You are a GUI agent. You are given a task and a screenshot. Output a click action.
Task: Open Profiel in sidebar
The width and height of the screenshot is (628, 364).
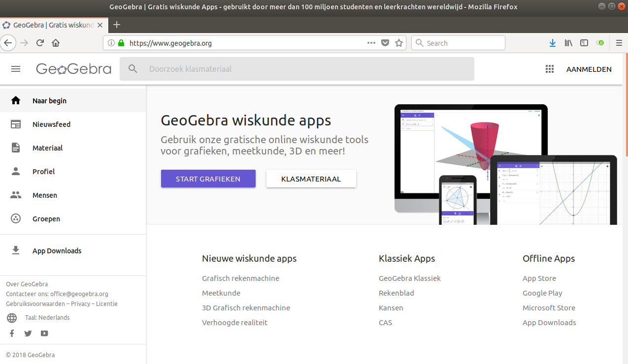pyautogui.click(x=73, y=171)
